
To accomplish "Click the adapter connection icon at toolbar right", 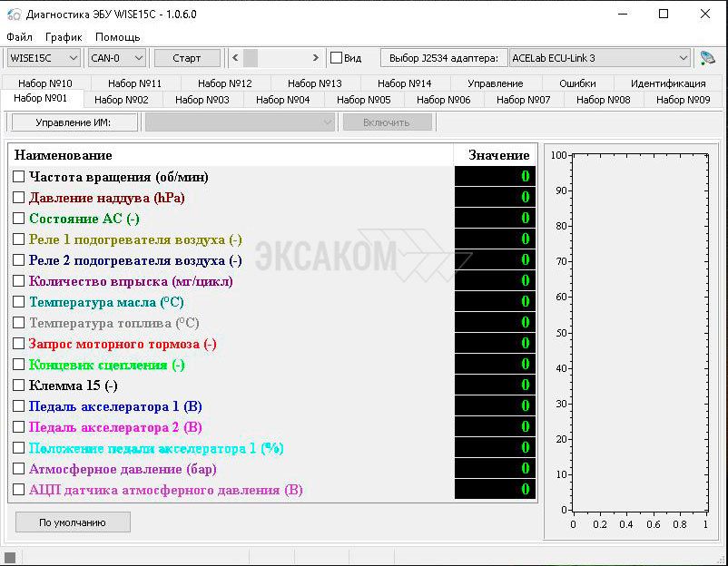I will (707, 58).
